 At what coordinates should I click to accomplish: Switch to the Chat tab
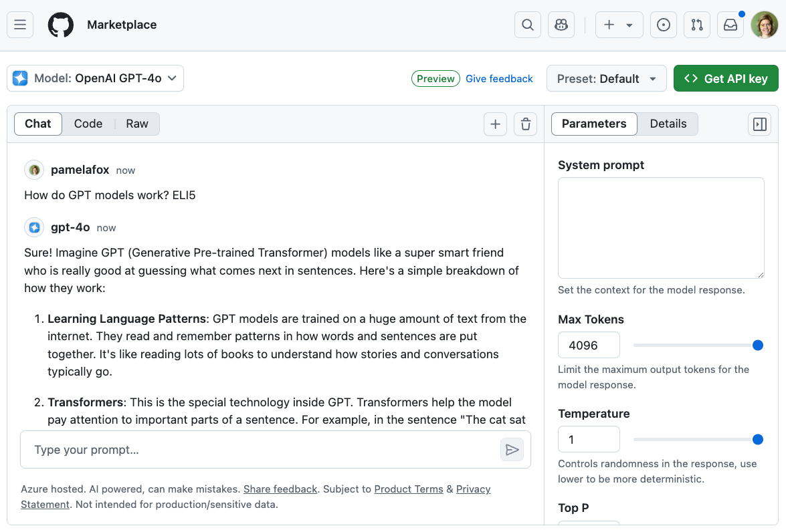click(x=38, y=124)
